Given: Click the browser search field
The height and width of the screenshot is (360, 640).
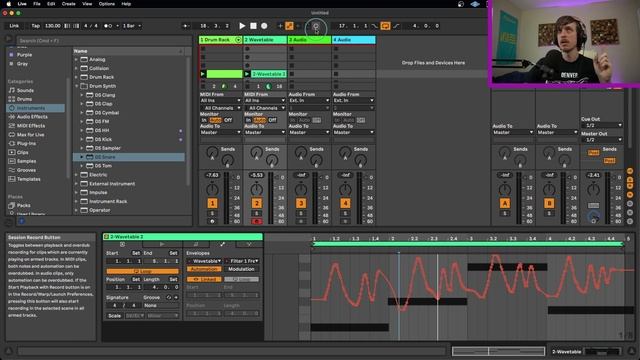Looking at the screenshot, I should pos(104,40).
